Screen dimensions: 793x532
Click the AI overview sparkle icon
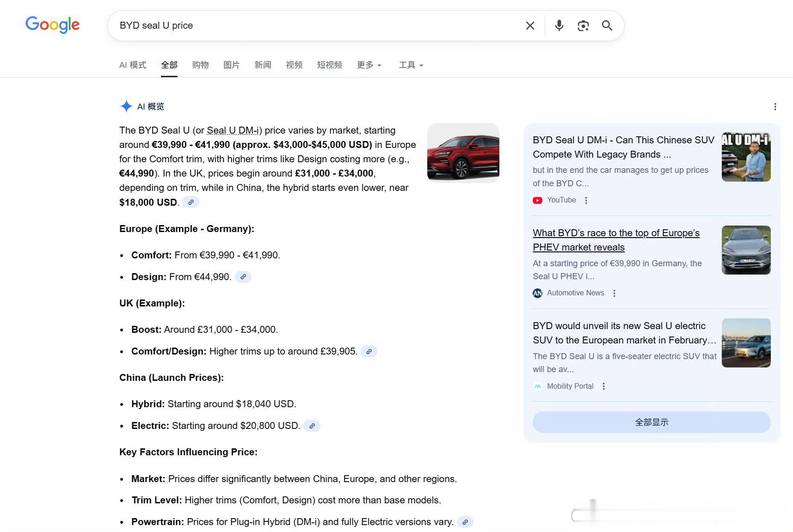pos(126,106)
